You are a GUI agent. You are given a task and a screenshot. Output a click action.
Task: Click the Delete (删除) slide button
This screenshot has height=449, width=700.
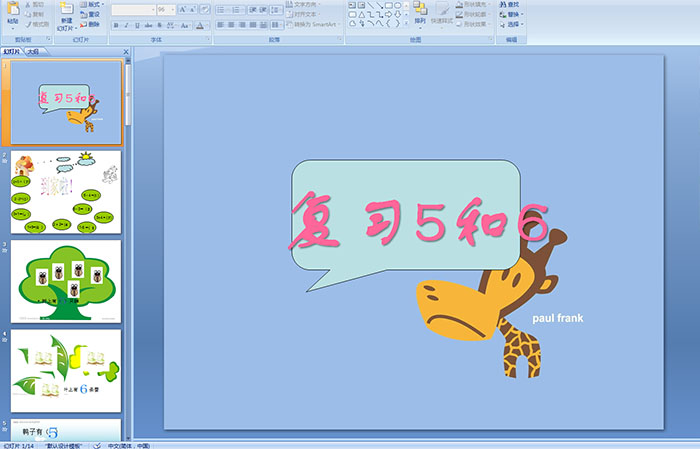[x=90, y=24]
